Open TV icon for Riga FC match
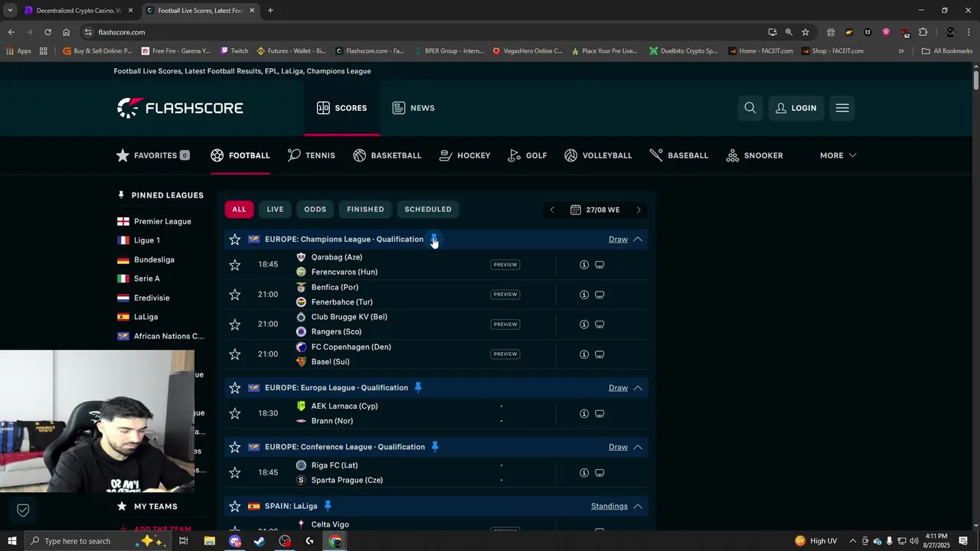Screen dimensions: 980x551 click(599, 473)
